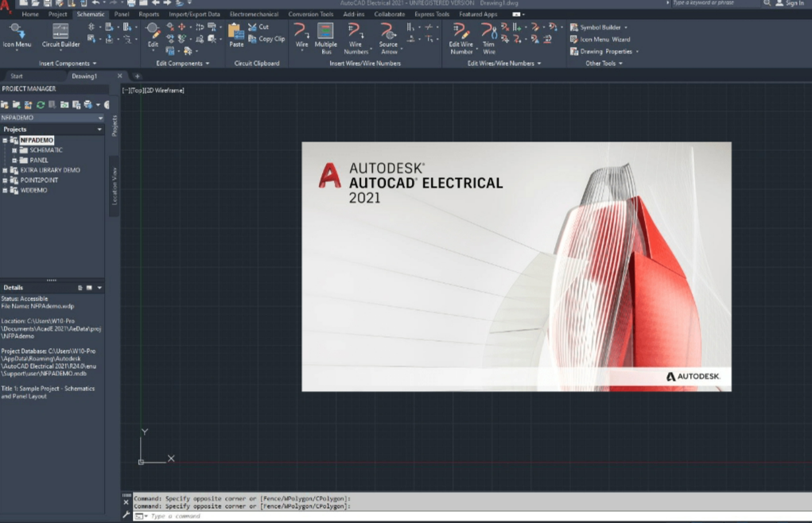Screen dimensions: 812x523
Task: Switch to the Project ribbon tab
Action: pyautogui.click(x=57, y=14)
